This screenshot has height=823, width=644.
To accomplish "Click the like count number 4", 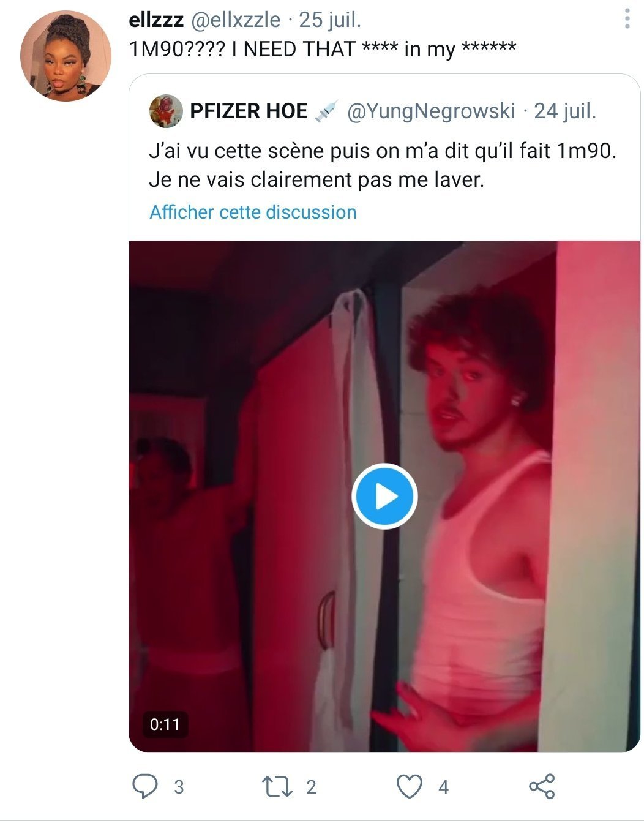I will coord(444,787).
